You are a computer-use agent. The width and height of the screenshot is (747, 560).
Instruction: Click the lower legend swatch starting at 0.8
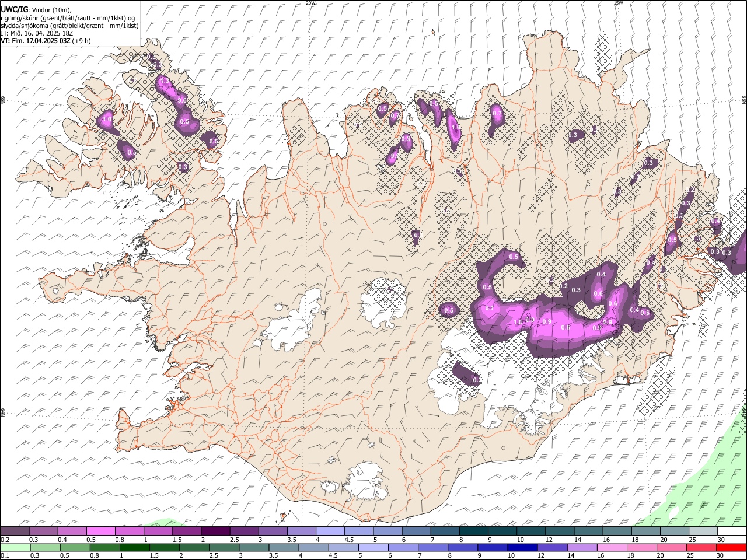104,547
